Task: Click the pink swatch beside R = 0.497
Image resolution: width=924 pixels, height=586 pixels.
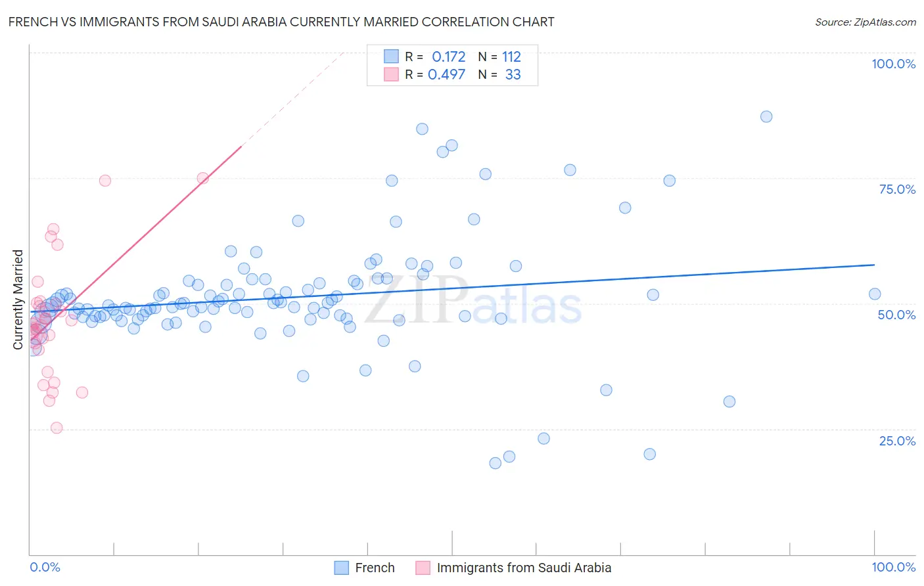Action: pyautogui.click(x=391, y=74)
